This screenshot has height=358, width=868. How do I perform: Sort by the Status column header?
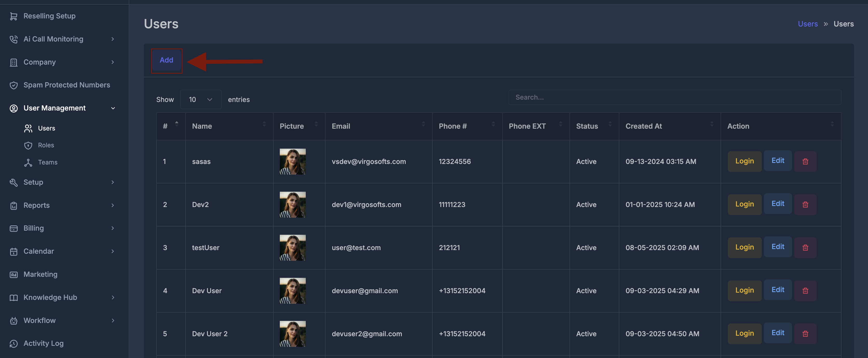[594, 126]
